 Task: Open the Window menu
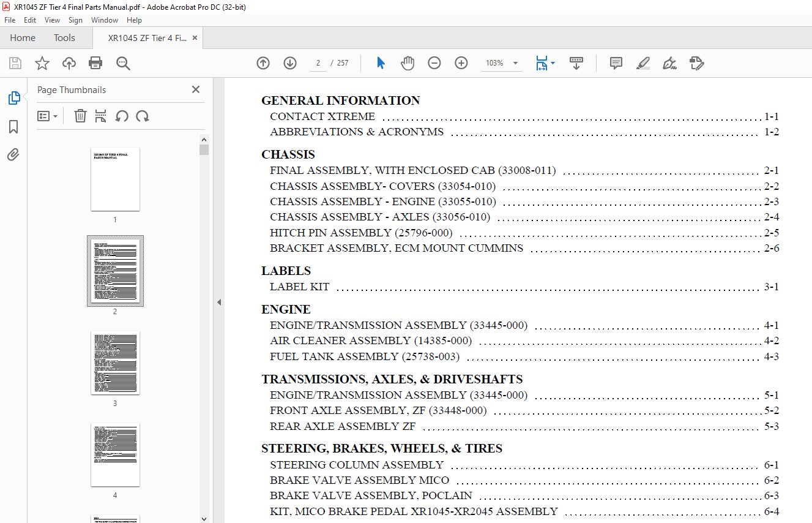click(x=105, y=20)
